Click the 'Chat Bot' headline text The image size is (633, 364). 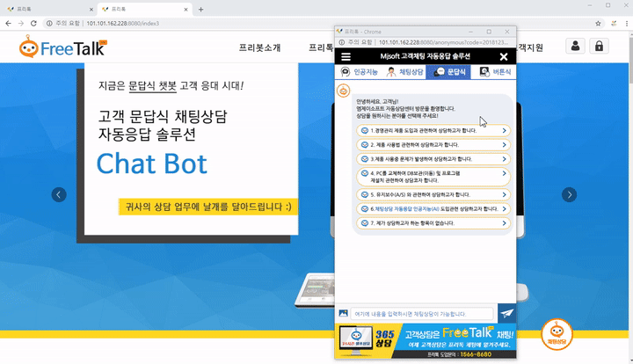pyautogui.click(x=152, y=164)
